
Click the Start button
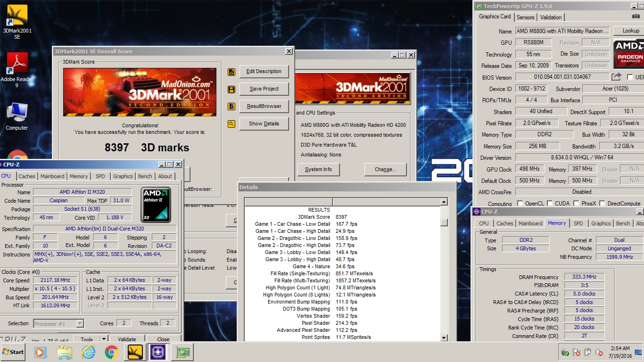(13, 352)
